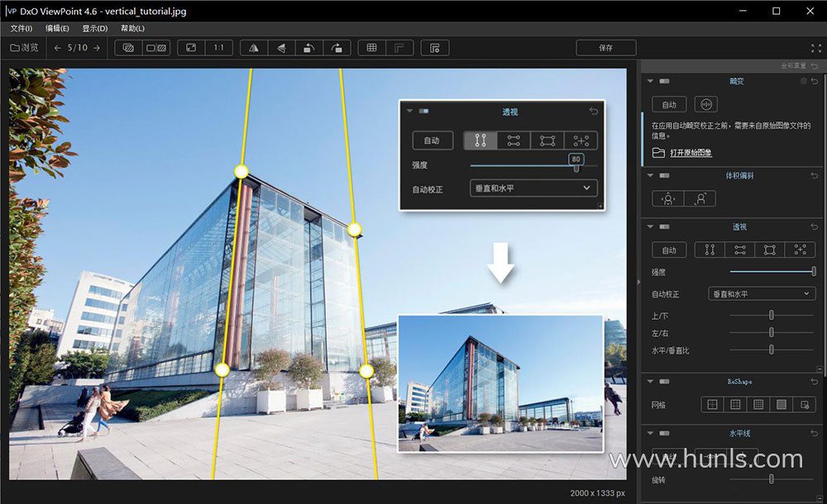Reset the 水平线 section
This screenshot has height=504, width=827.
[815, 433]
